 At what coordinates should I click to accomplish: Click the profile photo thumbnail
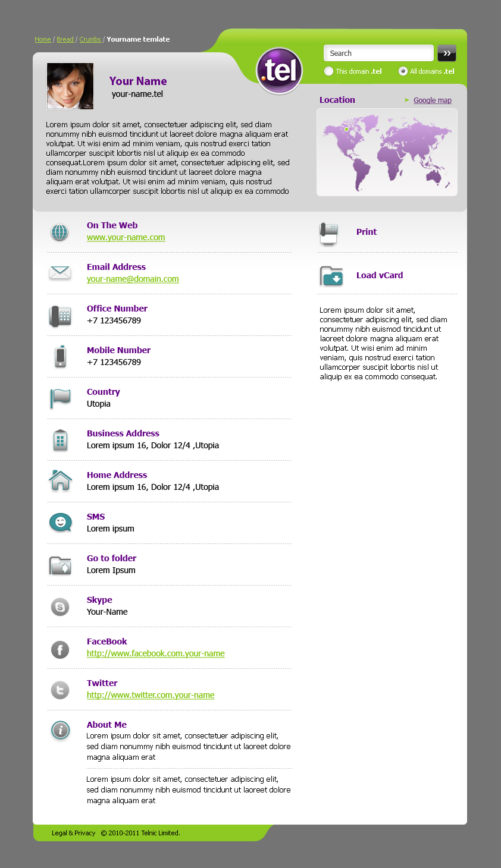coord(70,86)
